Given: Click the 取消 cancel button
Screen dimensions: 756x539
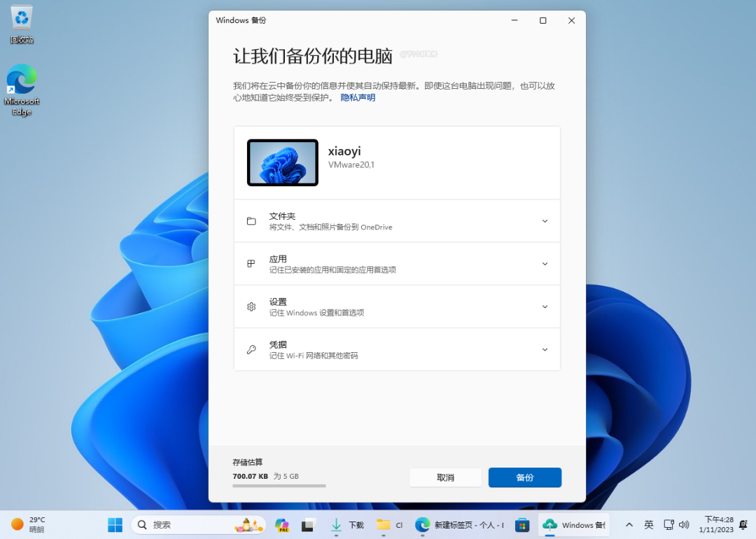Looking at the screenshot, I should point(445,477).
